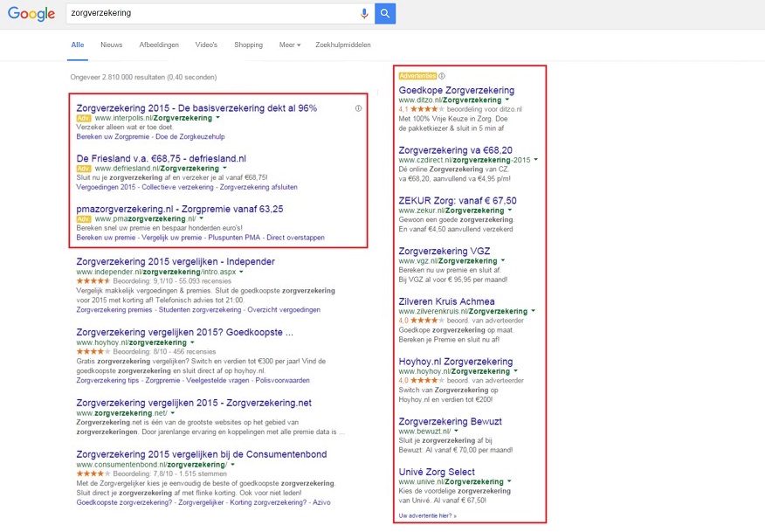Expand arrow next to unive.nl ad URL
Screen dimensions: 765x532
(509, 481)
